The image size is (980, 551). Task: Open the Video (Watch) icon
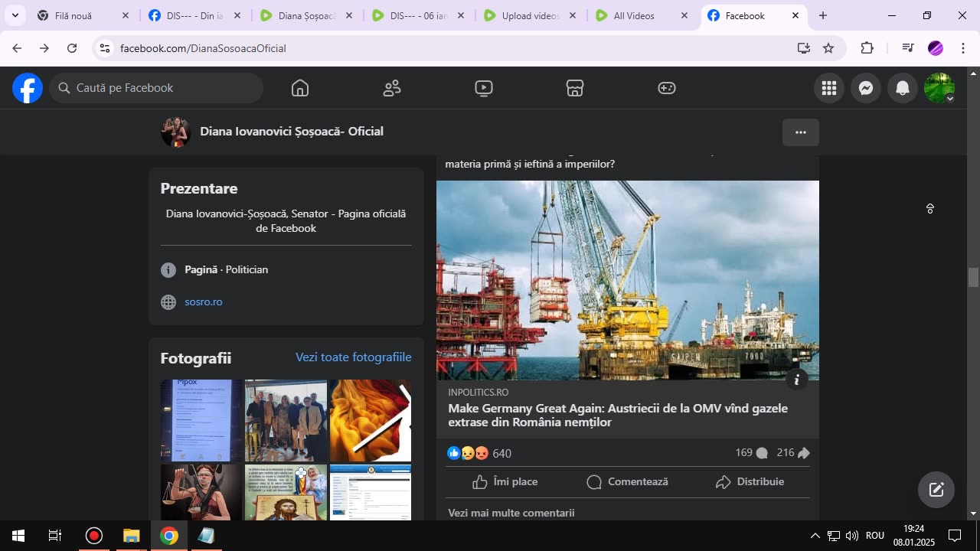click(483, 88)
